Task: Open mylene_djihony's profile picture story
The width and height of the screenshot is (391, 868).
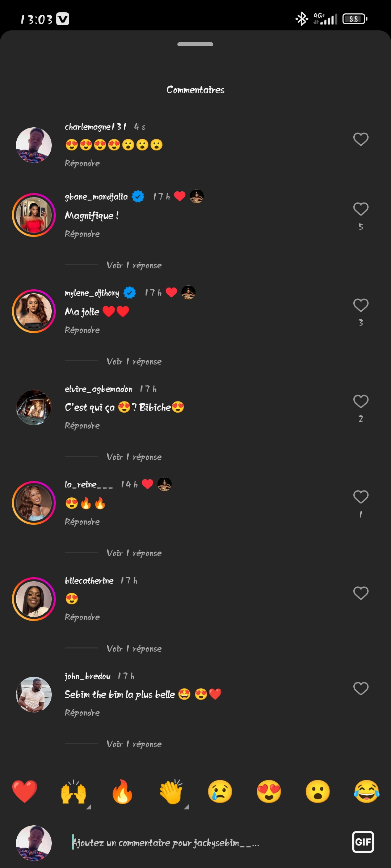Action: [x=34, y=311]
